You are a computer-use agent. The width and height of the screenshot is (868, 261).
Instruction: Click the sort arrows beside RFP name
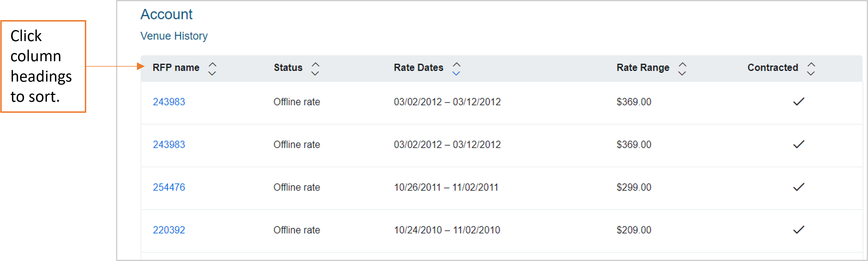212,69
